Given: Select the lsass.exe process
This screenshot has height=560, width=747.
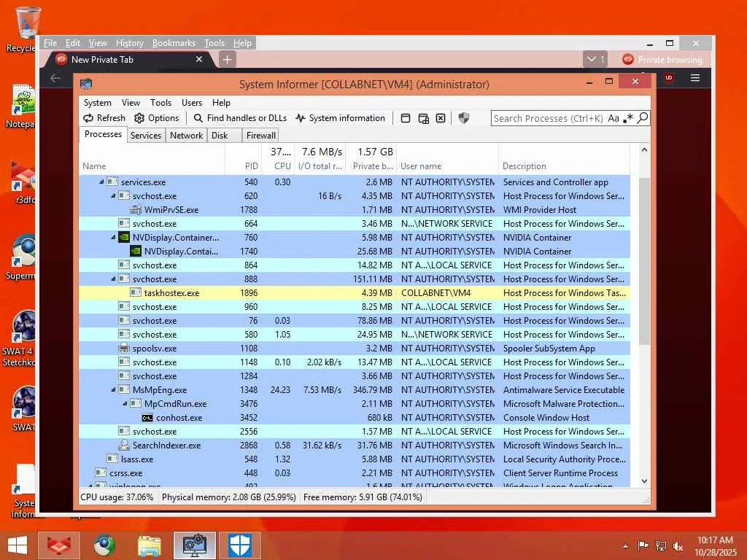Looking at the screenshot, I should 355,459.
